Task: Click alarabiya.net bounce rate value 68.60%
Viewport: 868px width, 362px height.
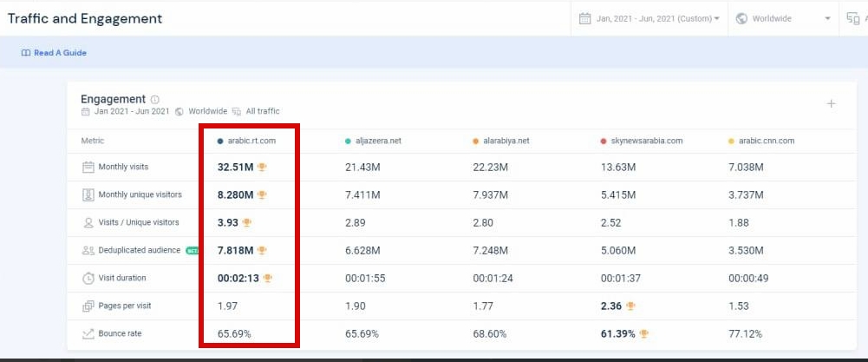Action: (489, 333)
